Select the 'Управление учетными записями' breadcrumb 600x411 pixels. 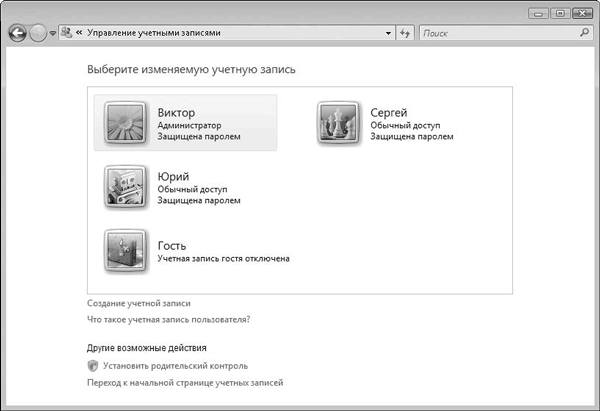click(154, 33)
